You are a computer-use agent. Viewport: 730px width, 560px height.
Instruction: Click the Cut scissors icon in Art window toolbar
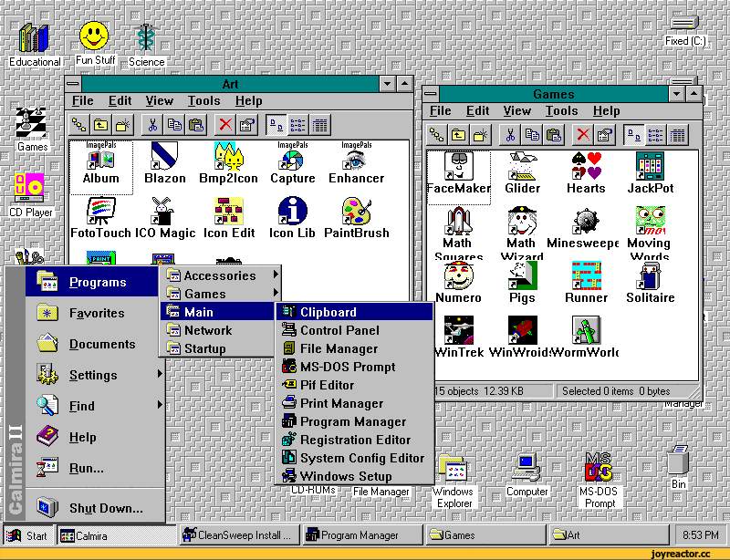152,125
